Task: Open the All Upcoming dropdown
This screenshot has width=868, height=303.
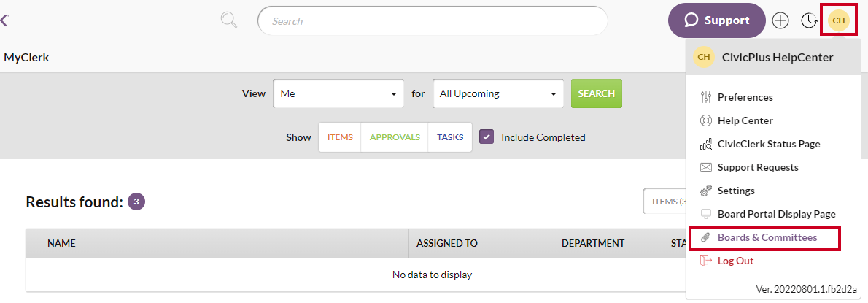Action: pyautogui.click(x=498, y=93)
